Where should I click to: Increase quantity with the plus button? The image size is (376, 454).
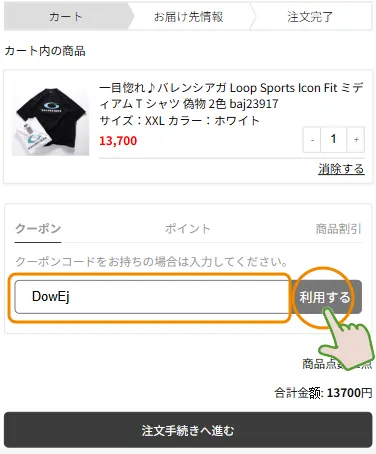[356, 140]
